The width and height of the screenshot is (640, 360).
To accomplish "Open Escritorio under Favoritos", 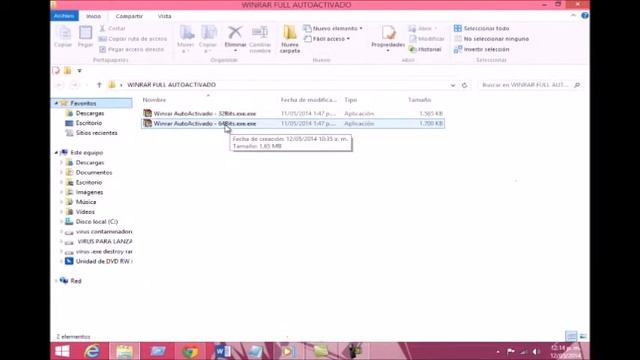I will coord(89,123).
